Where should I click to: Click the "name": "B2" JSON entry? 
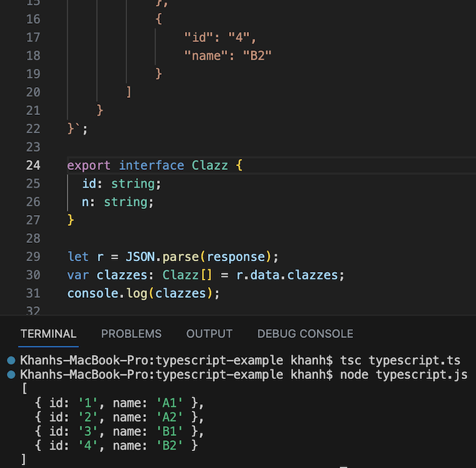pos(228,56)
